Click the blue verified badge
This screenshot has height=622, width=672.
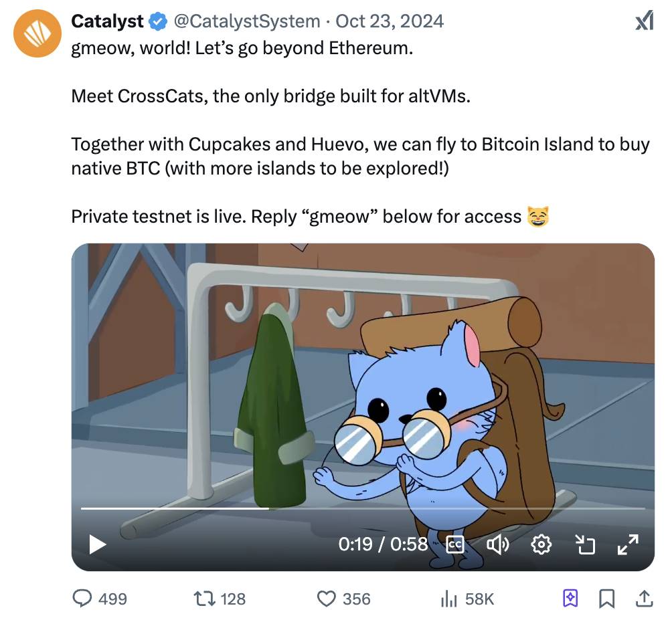tap(157, 21)
